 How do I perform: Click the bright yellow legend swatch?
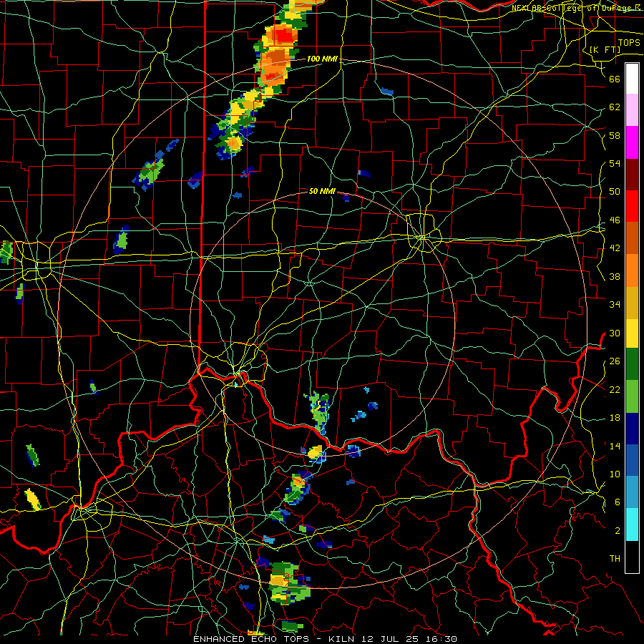632,333
